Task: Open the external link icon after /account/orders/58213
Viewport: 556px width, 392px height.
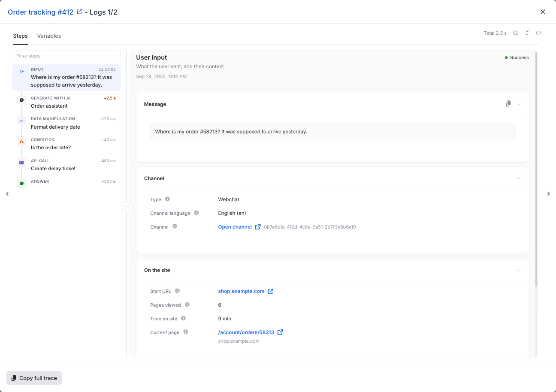Action: [x=280, y=332]
